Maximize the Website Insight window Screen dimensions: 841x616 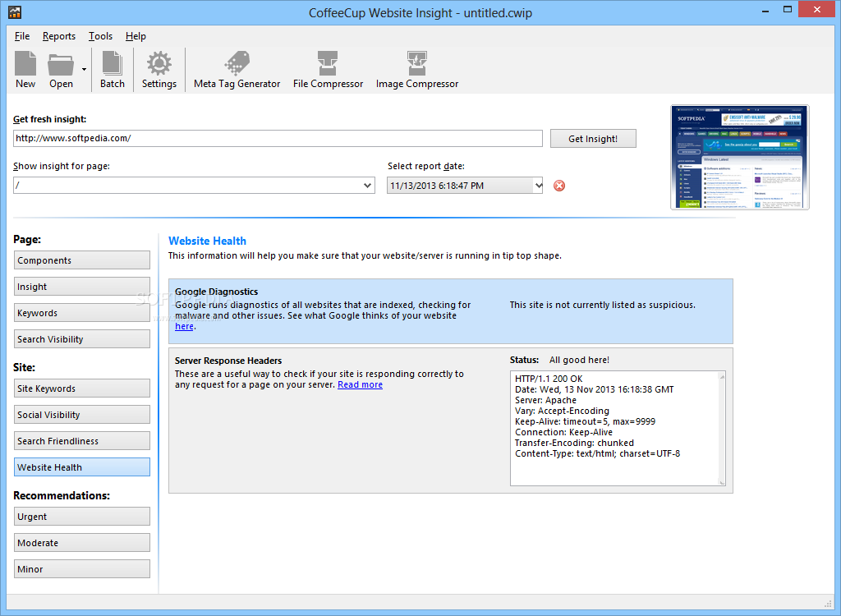(788, 10)
